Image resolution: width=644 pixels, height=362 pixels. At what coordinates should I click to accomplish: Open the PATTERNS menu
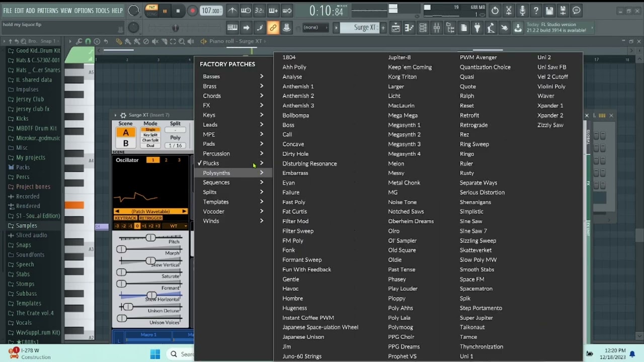click(48, 11)
